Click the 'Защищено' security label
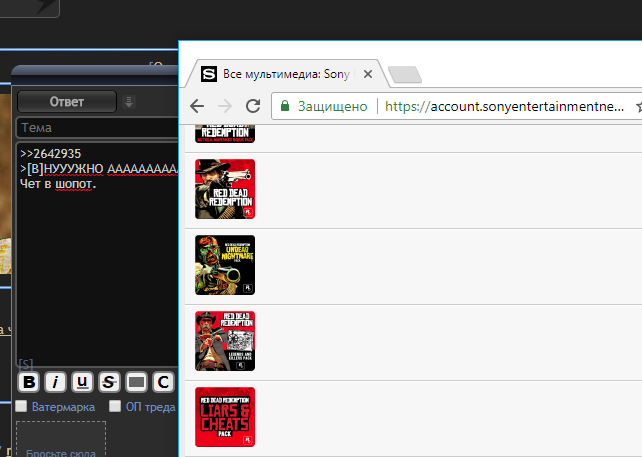This screenshot has height=457, width=642. (x=332, y=106)
